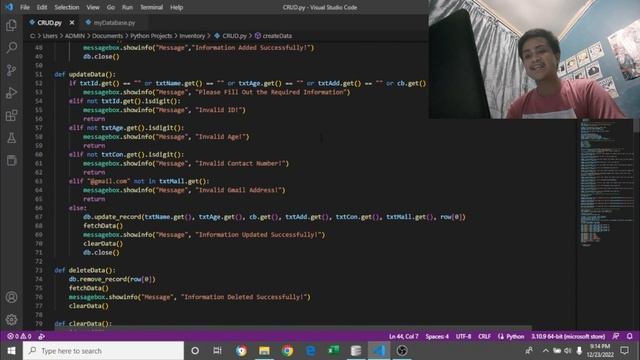Open OBS Studio on taskbar

click(x=402, y=351)
